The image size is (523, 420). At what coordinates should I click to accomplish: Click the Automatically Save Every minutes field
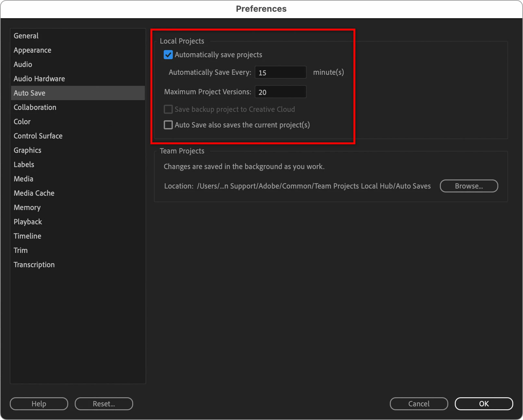tap(281, 72)
